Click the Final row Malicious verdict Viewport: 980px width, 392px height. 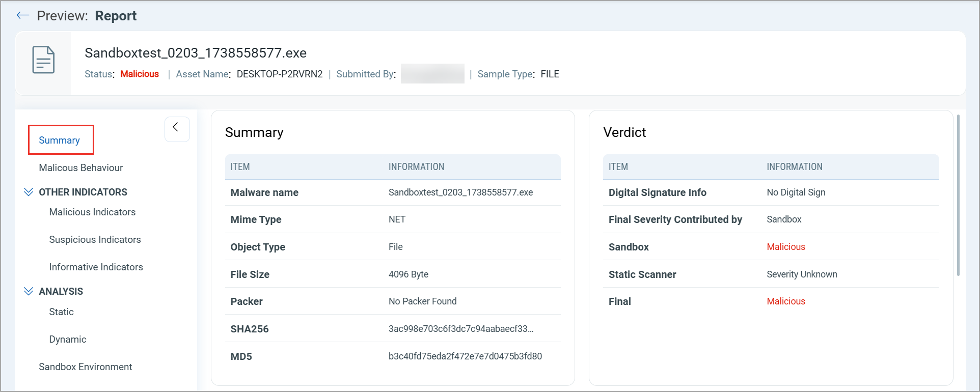pyautogui.click(x=786, y=301)
